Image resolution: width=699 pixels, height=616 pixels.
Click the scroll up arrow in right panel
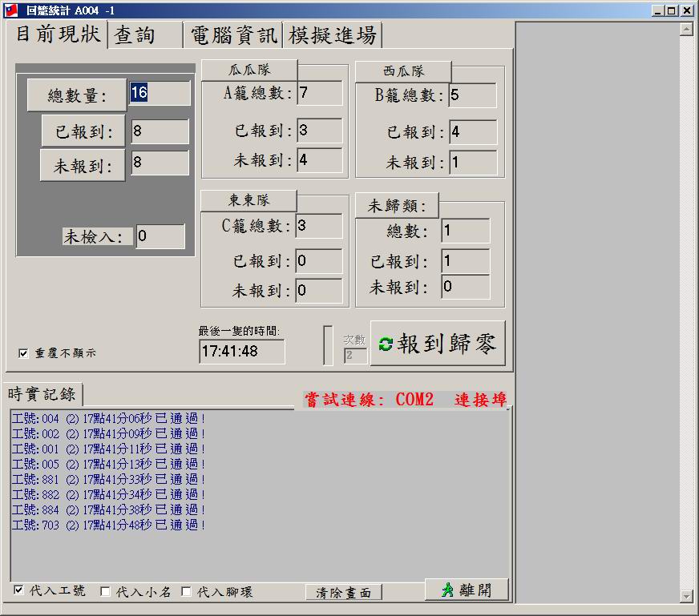(685, 30)
